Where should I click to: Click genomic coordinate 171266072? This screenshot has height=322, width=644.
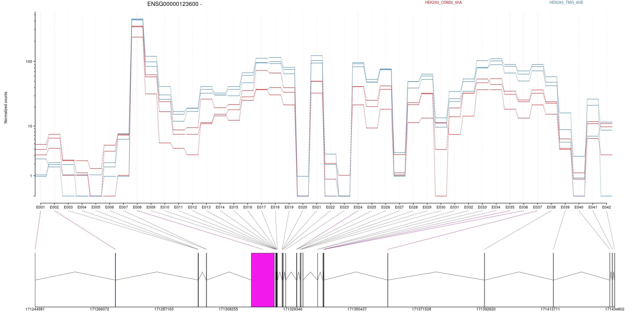pos(100,309)
